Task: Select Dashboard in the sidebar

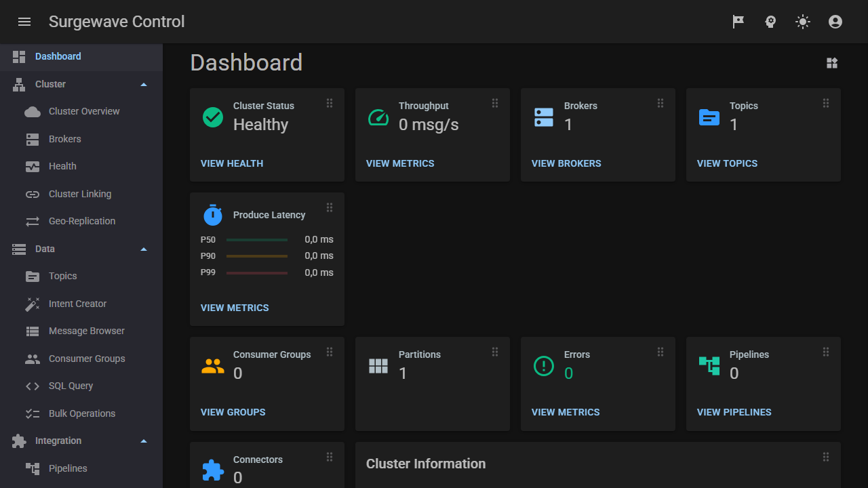Action: [81, 57]
